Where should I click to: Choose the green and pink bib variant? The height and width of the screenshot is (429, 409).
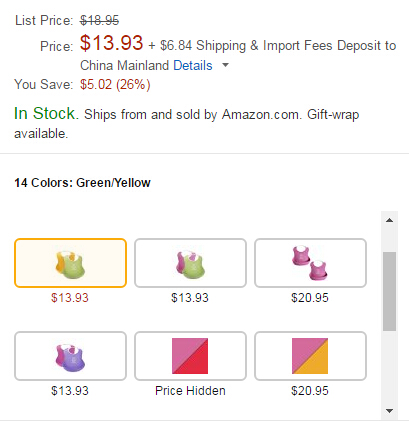pos(190,263)
